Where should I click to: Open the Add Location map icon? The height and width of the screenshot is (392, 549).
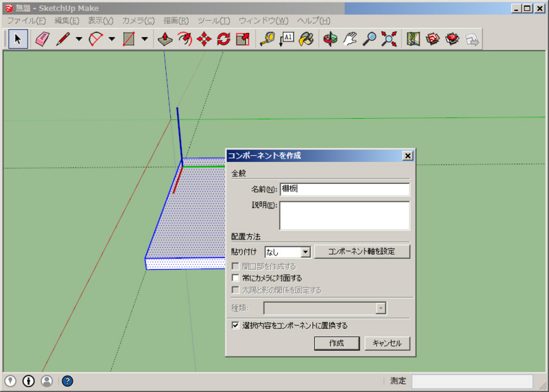click(x=414, y=39)
